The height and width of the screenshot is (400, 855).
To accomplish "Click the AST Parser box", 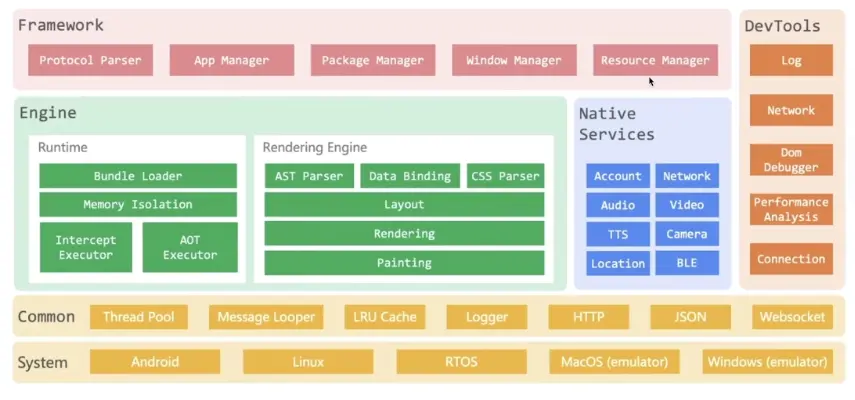I will click(x=309, y=176).
